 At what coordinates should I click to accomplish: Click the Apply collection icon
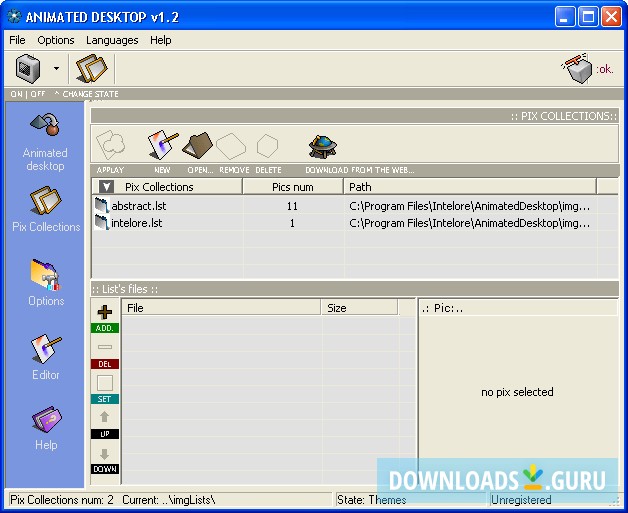[110, 145]
